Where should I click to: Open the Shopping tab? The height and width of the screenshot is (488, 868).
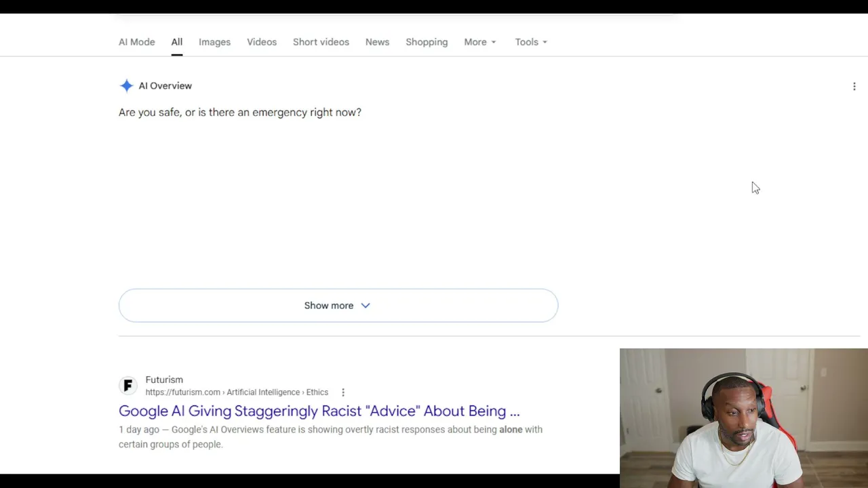427,42
